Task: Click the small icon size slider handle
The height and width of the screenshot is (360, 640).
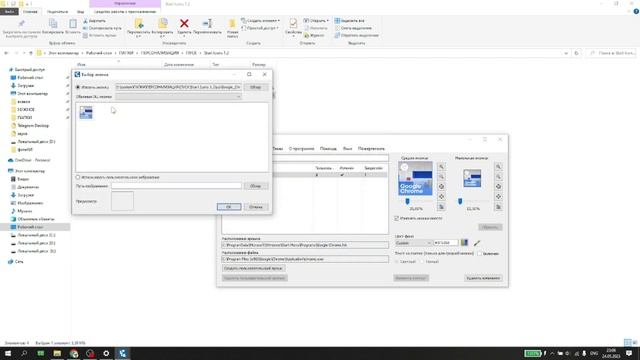Action: point(460,201)
